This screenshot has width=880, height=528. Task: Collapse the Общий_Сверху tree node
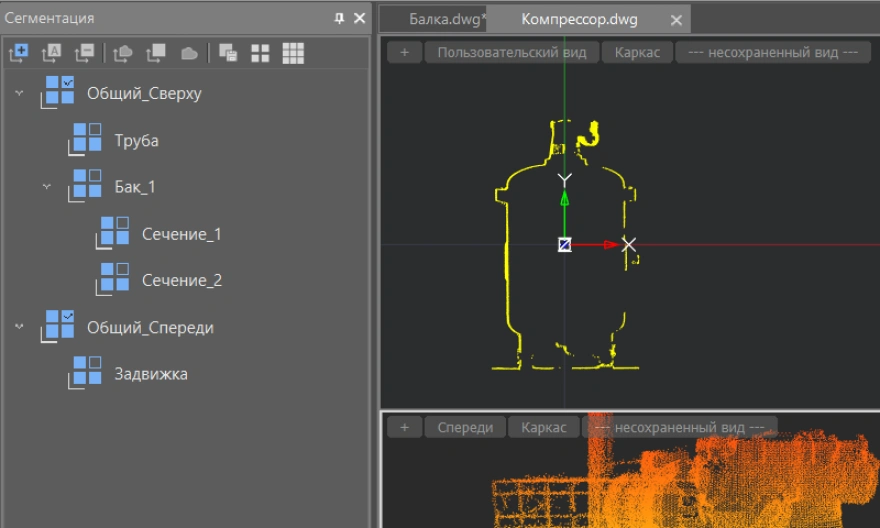(19, 93)
